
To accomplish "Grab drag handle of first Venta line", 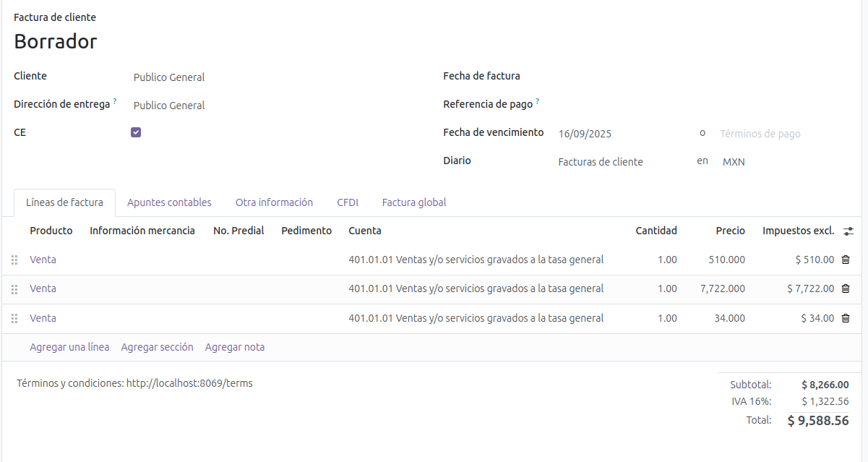I will (14, 260).
